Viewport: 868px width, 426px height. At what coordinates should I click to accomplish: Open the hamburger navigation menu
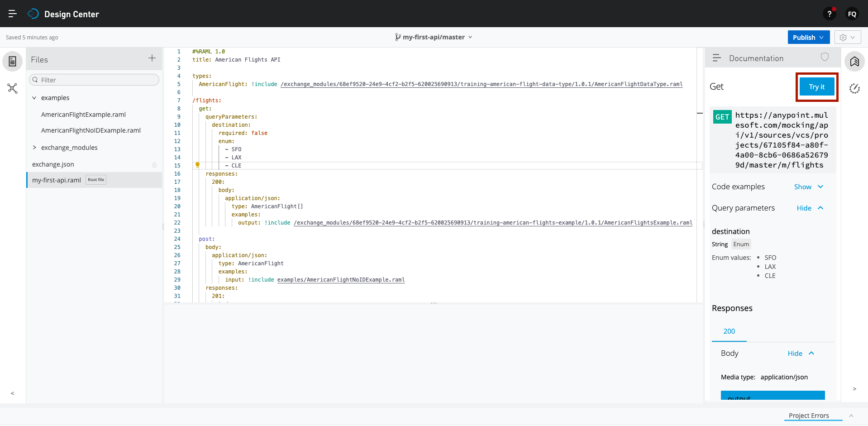point(13,14)
